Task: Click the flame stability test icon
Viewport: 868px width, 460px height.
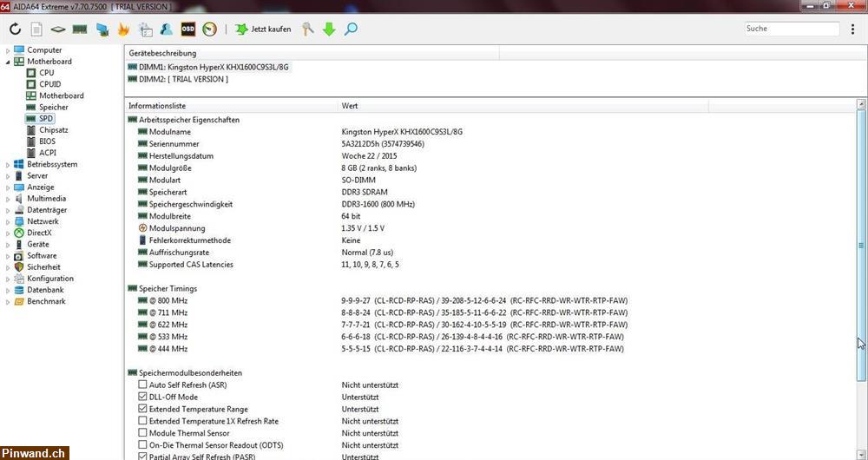Action: point(123,30)
